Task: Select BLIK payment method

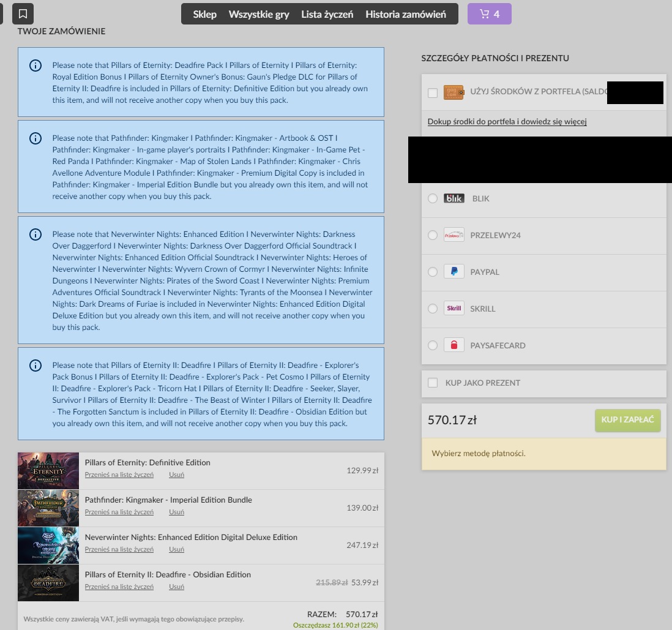Action: pyautogui.click(x=433, y=198)
